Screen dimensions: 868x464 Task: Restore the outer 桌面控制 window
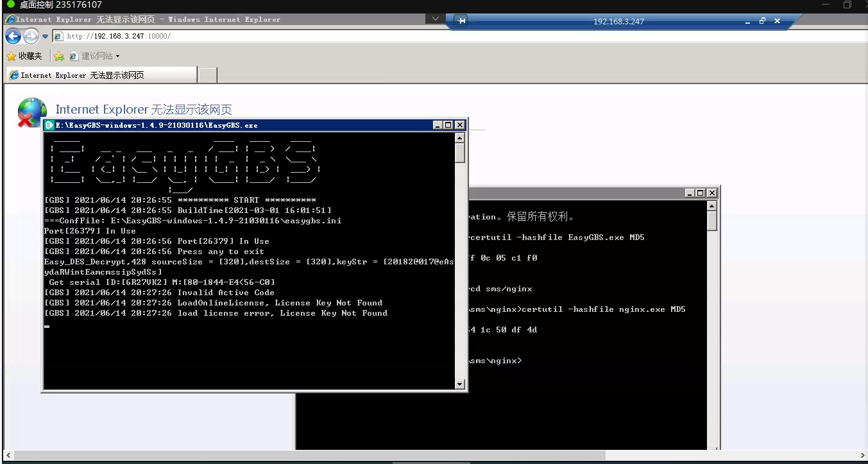click(x=847, y=5)
